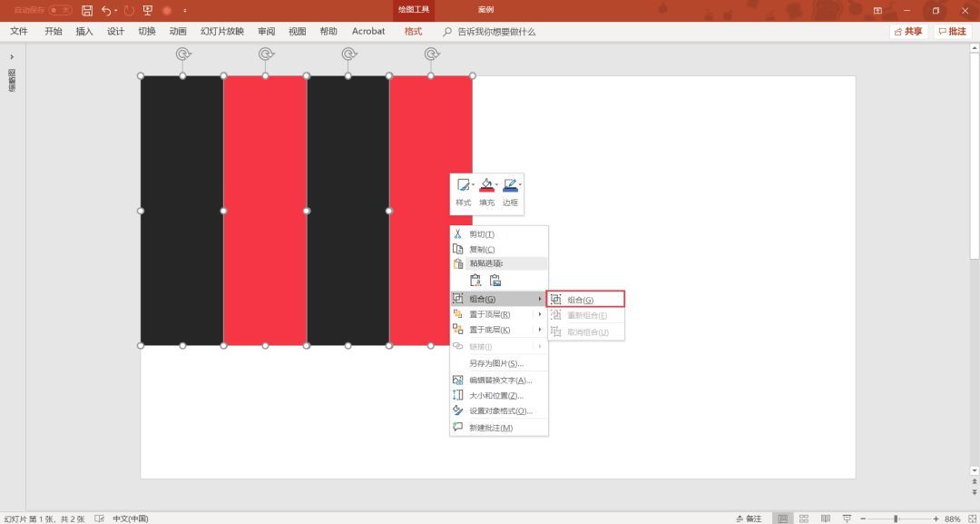Click the rotation handle above the rightmost red rectangle
This screenshot has height=524, width=980.
click(x=431, y=54)
